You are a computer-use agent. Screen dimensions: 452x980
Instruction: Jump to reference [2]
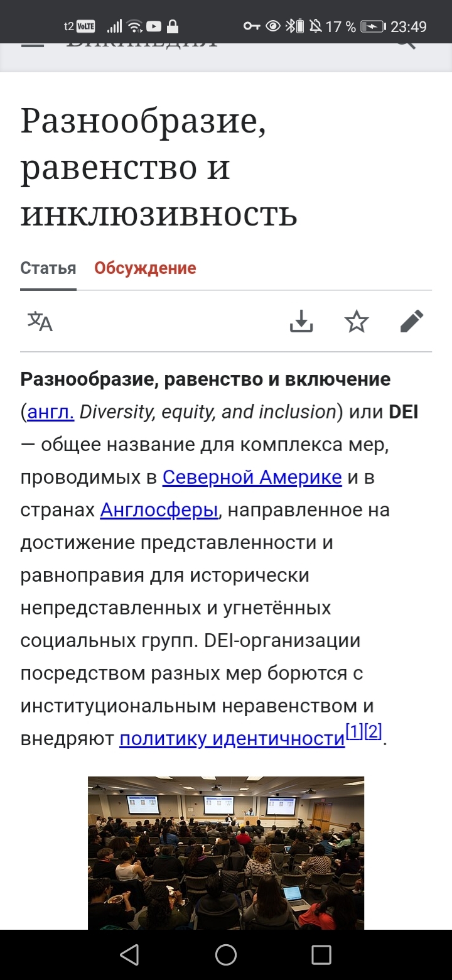[x=373, y=732]
